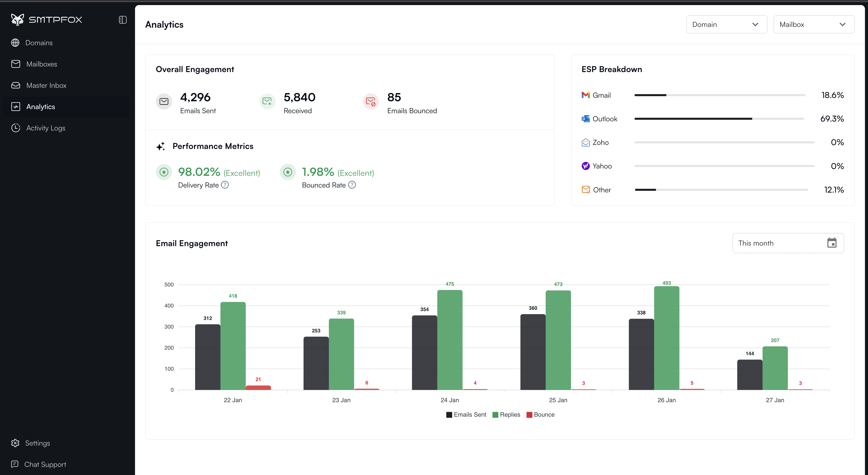Viewport: 868px width, 475px height.
Task: Click the Outlook icon in ESP Breakdown
Action: coord(586,118)
